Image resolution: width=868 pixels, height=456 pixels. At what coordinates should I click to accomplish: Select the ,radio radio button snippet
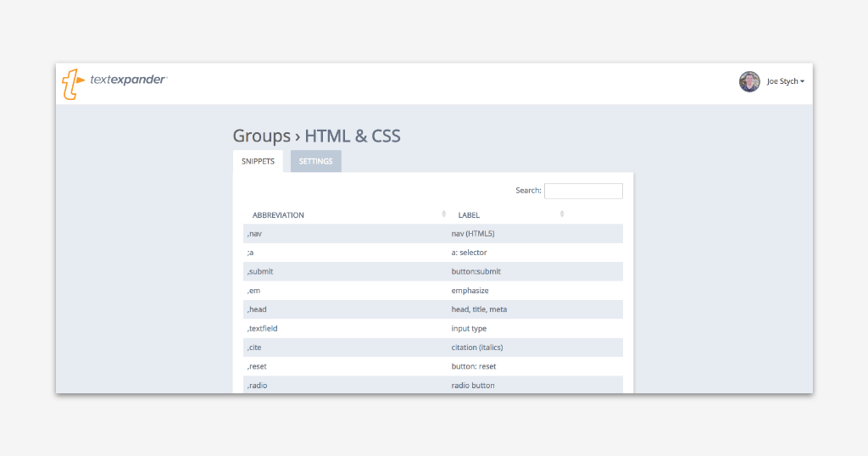[x=433, y=385]
